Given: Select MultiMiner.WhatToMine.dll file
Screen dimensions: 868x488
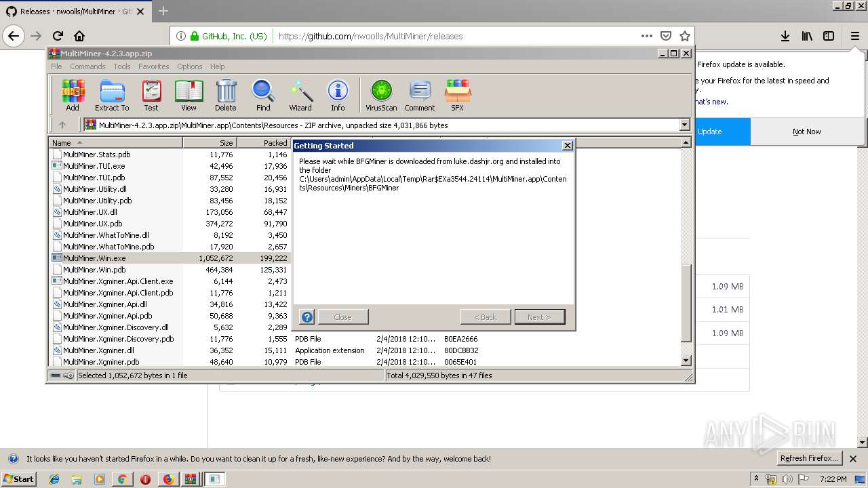Looking at the screenshot, I should [106, 235].
